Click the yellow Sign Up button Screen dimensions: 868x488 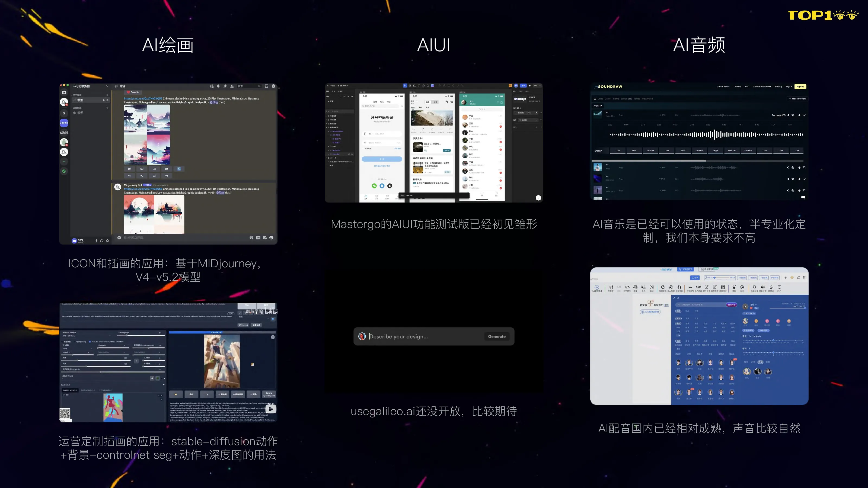800,86
